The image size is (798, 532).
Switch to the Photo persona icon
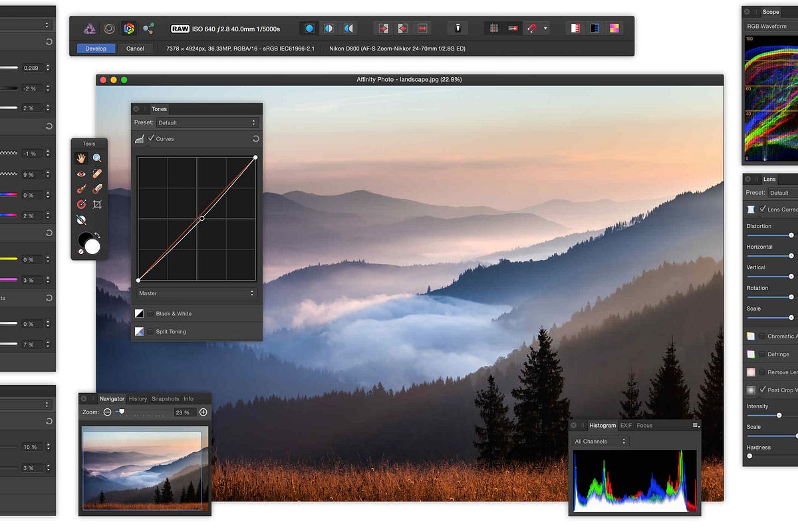[90, 29]
